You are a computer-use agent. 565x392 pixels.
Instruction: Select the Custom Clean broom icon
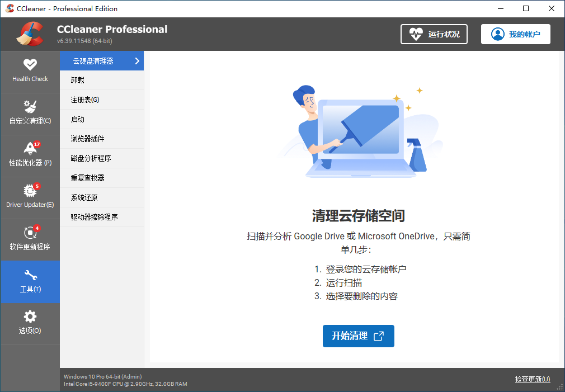point(30,106)
